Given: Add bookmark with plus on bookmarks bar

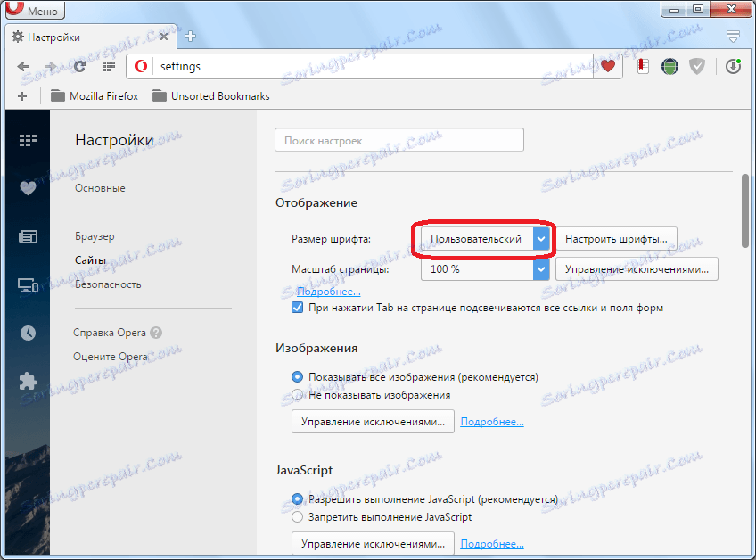Looking at the screenshot, I should (x=22, y=96).
